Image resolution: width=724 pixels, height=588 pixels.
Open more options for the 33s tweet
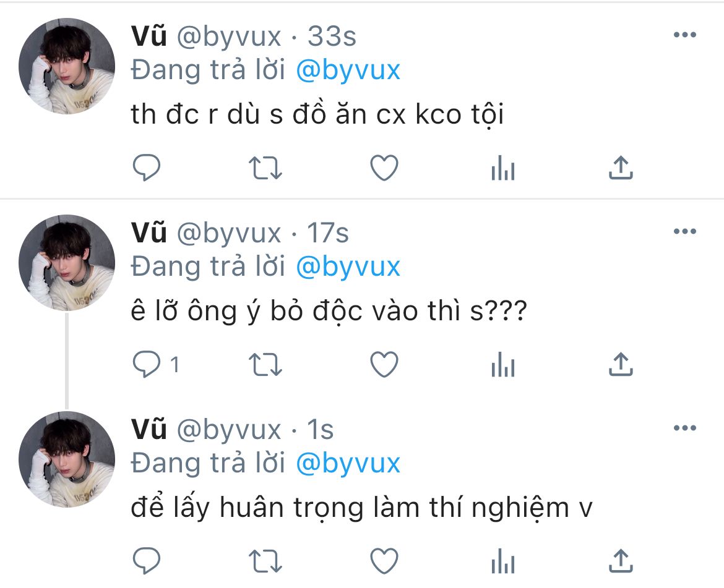(x=685, y=35)
